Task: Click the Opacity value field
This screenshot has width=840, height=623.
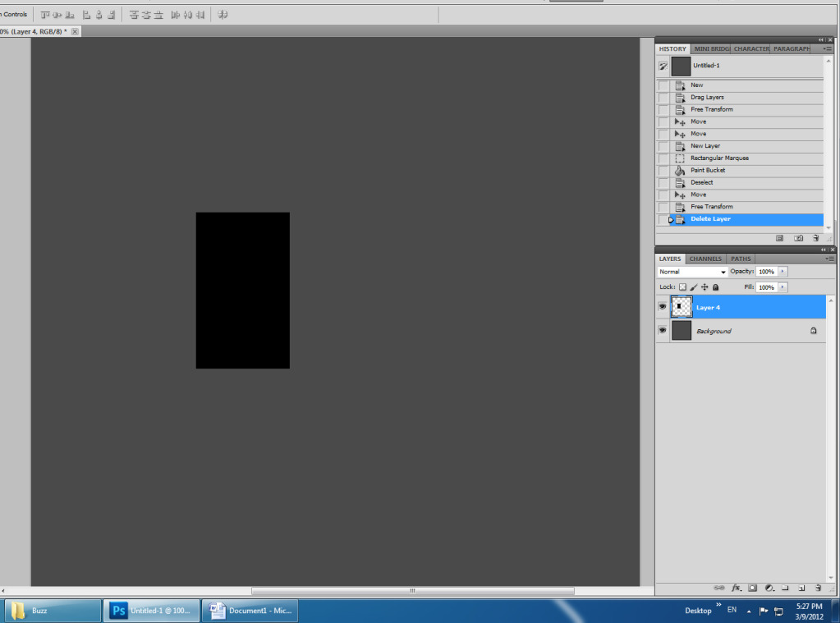Action: point(767,272)
